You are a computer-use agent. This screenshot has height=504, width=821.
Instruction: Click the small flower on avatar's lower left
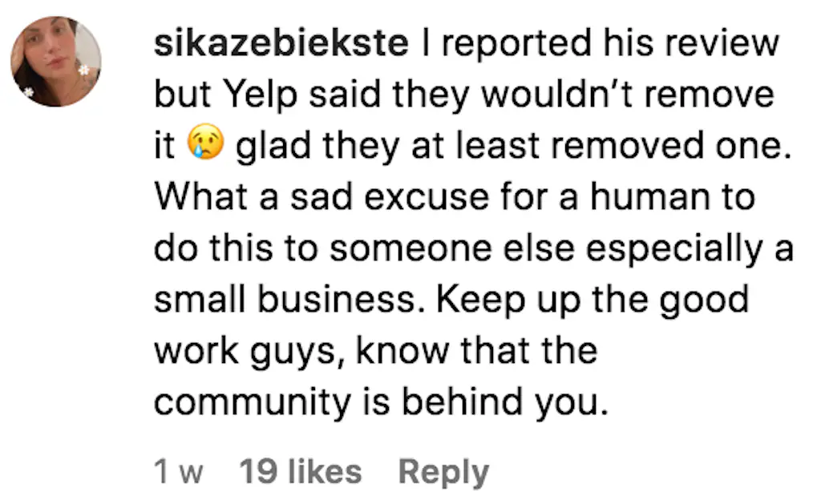27,92
